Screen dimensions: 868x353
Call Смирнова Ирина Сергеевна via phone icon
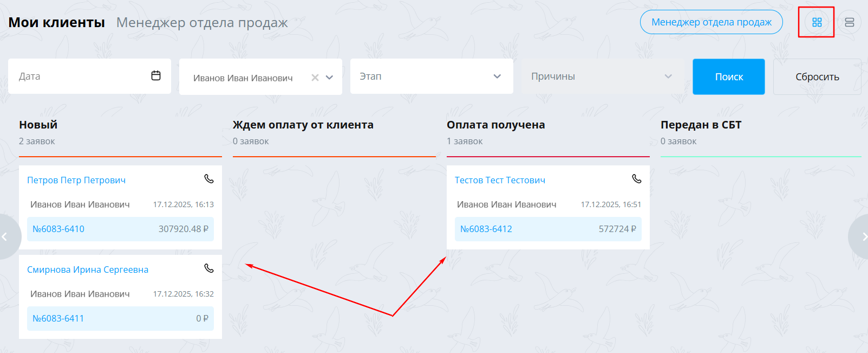click(208, 268)
